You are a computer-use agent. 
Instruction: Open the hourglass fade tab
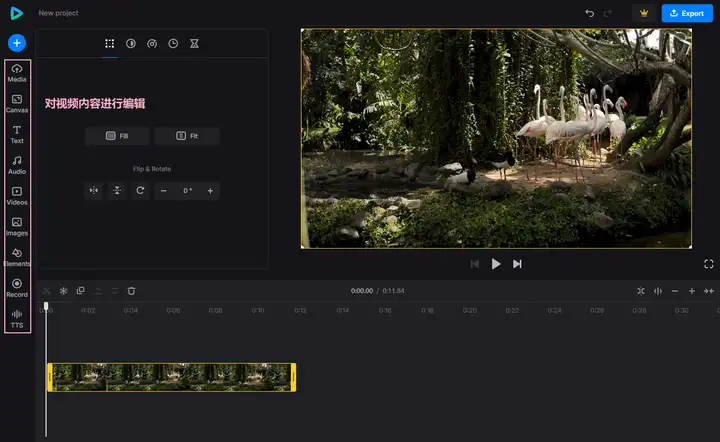point(195,44)
